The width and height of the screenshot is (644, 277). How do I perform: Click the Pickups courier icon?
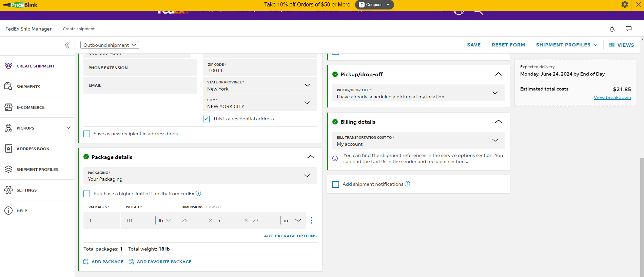tap(8, 128)
